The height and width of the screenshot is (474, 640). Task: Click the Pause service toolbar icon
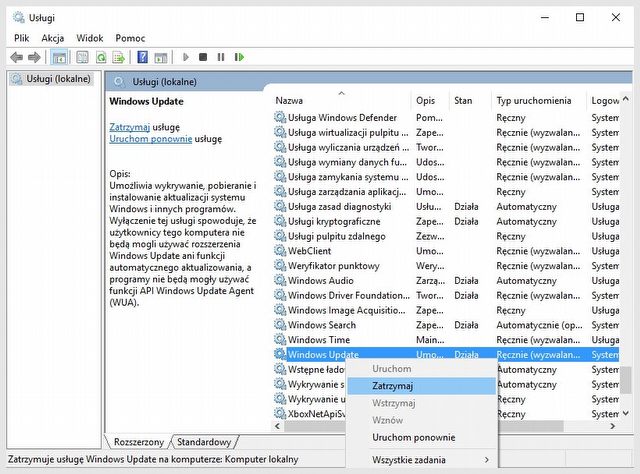(x=221, y=57)
